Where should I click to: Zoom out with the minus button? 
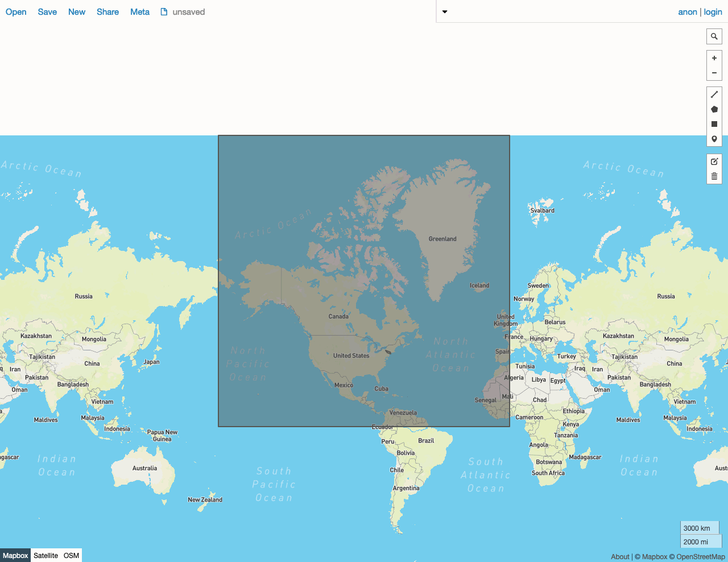coord(714,73)
